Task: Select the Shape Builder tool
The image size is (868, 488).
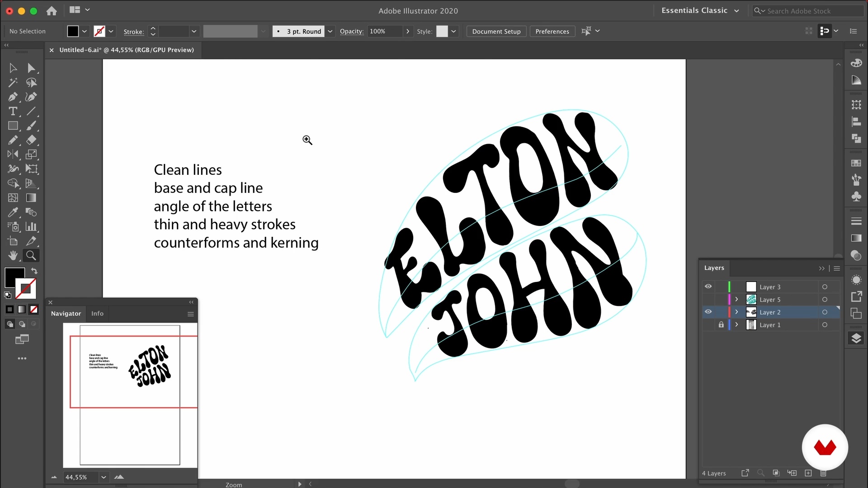Action: 13,183
